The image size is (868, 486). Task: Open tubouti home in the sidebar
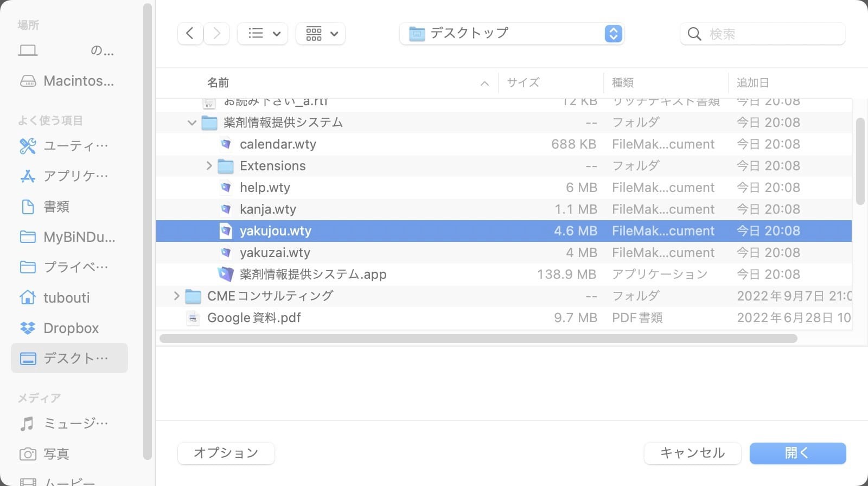pyautogui.click(x=69, y=298)
